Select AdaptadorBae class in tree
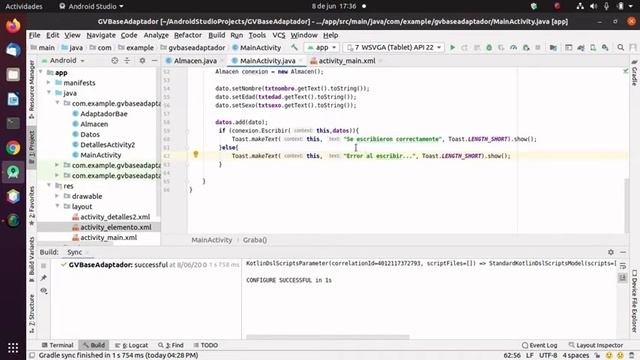The width and height of the screenshot is (640, 360). (104, 113)
